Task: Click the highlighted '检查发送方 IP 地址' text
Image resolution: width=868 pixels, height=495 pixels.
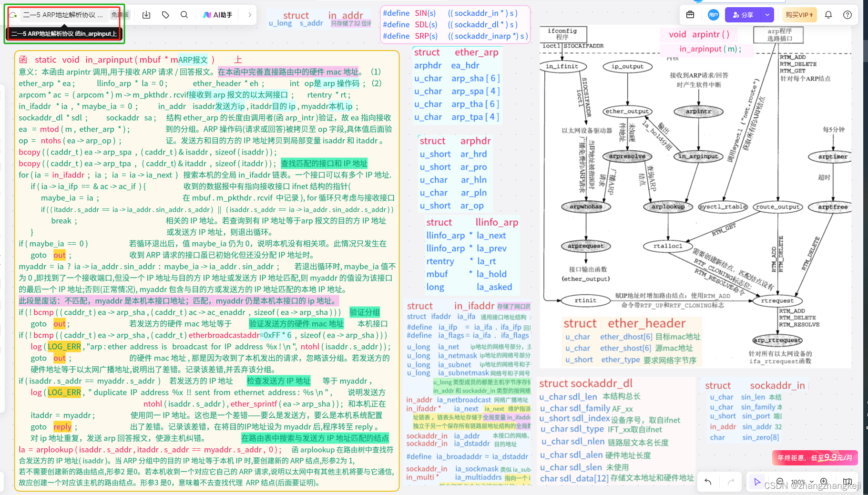Action: pyautogui.click(x=279, y=381)
